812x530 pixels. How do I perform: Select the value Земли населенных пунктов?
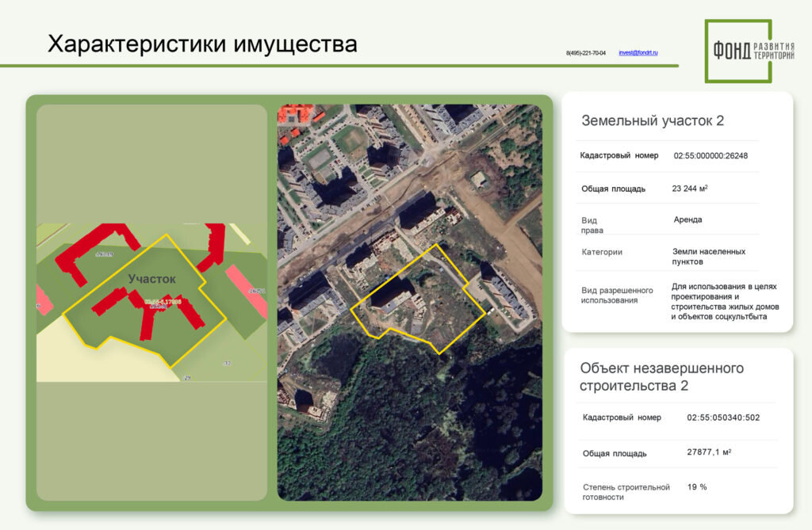point(708,256)
